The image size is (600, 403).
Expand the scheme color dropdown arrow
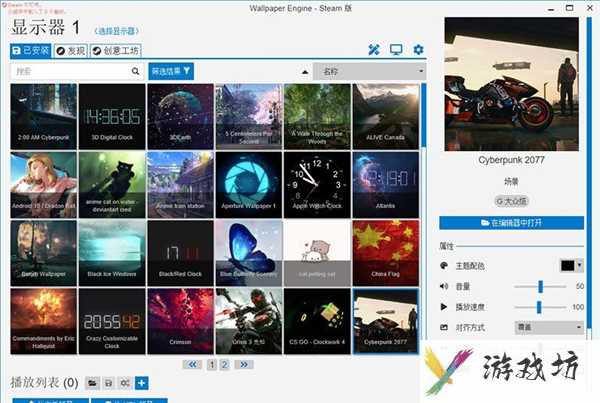580,266
